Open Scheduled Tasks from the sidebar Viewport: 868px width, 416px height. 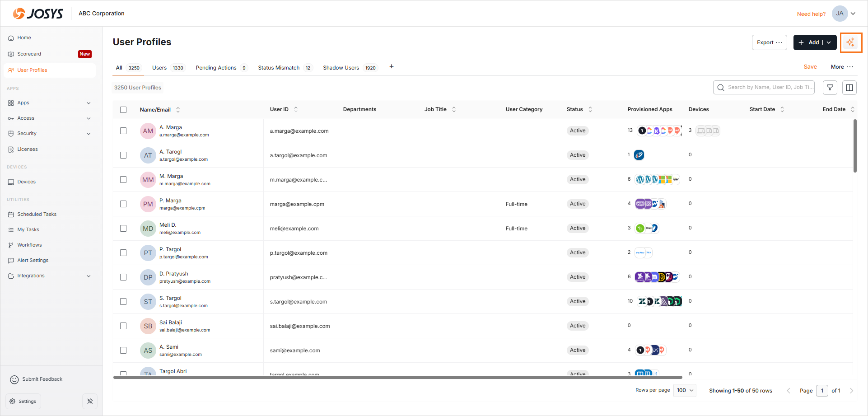(37, 215)
